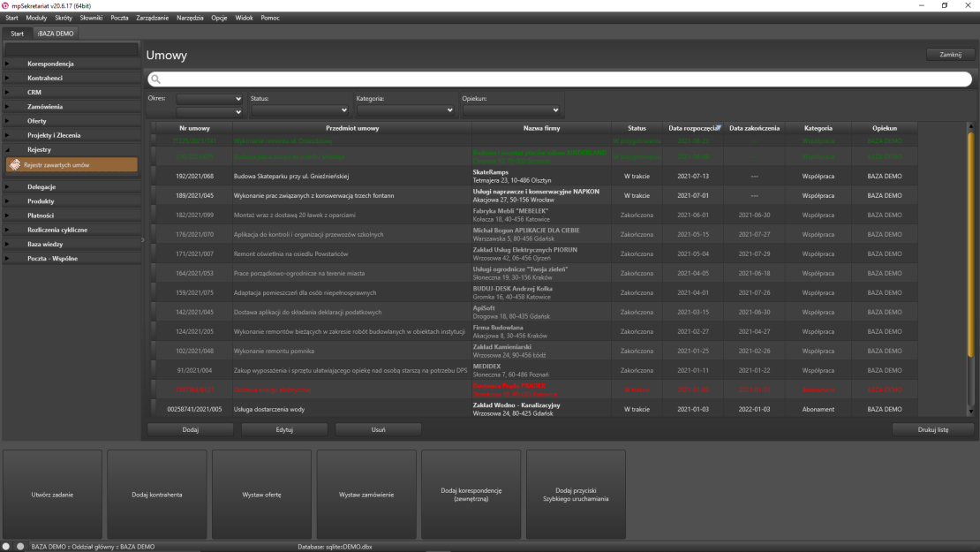
Task: Switch to the Start tab
Action: (17, 34)
